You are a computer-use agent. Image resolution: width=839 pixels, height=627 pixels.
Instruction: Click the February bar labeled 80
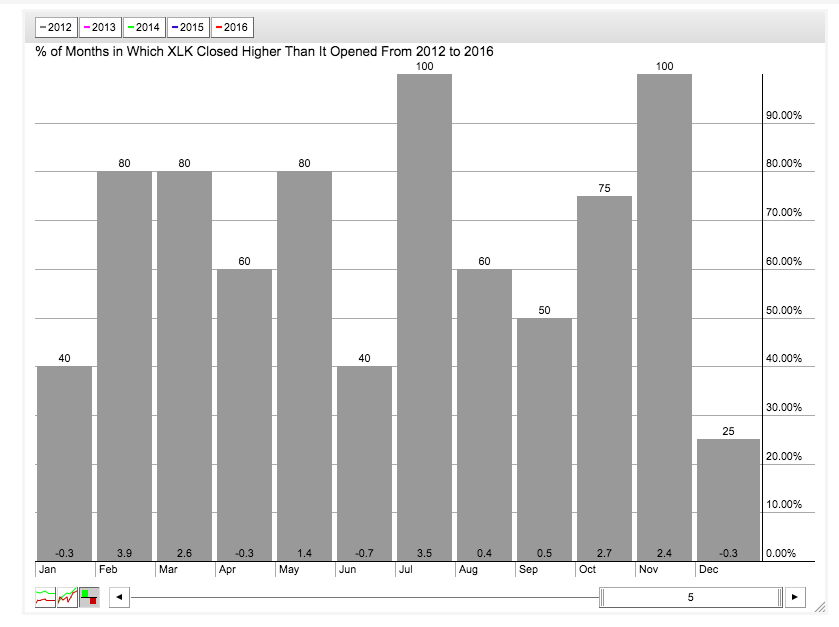(124, 366)
